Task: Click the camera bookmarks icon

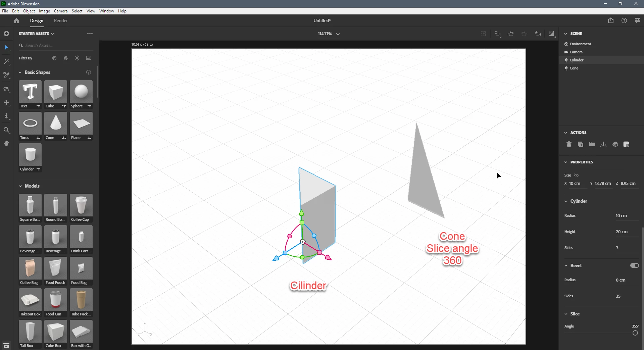Action: coord(538,34)
